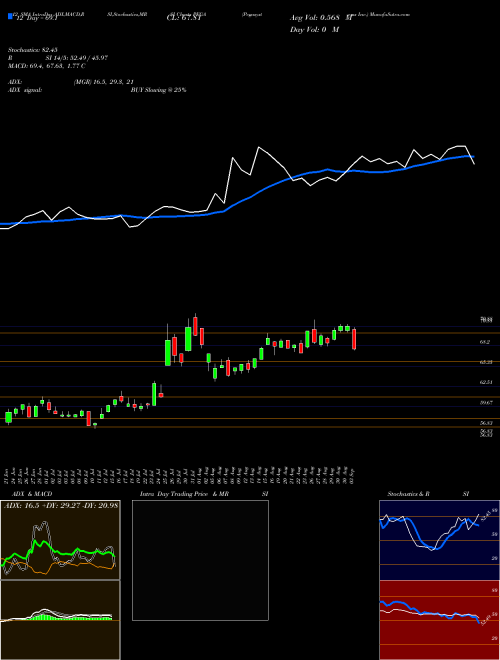Open the MACD histogram panel
500x660 pixels.
[x=61, y=620]
